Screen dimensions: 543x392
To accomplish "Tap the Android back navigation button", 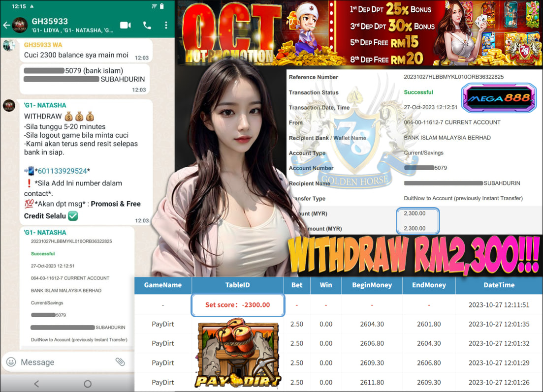I will coord(36,383).
